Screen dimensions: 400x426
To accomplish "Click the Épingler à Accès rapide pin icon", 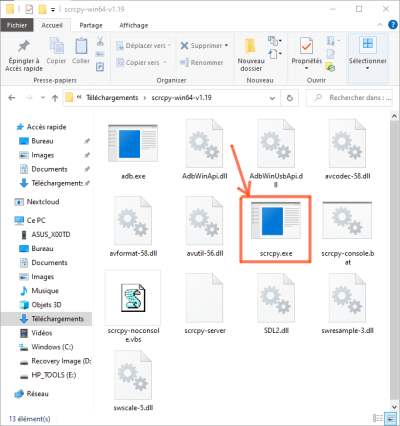I will (24, 46).
